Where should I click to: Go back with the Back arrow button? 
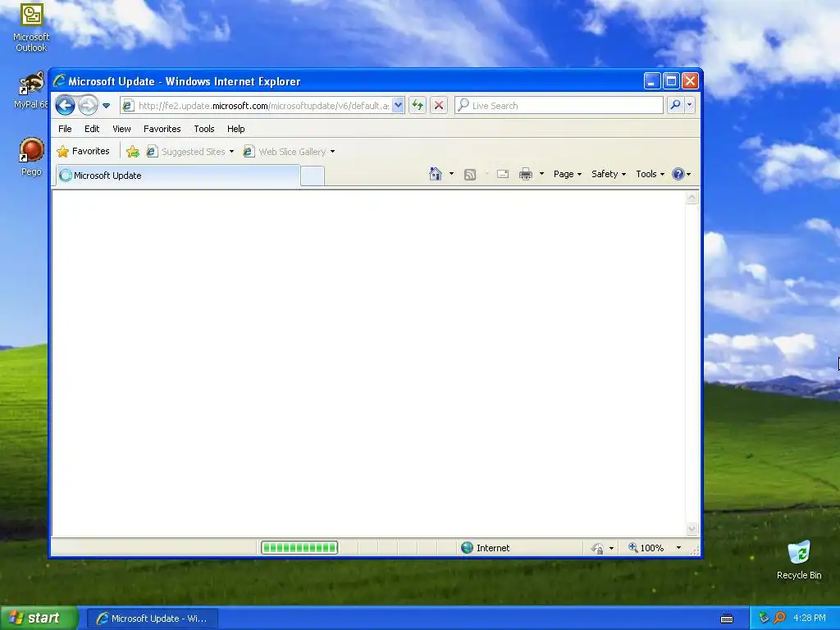65,106
